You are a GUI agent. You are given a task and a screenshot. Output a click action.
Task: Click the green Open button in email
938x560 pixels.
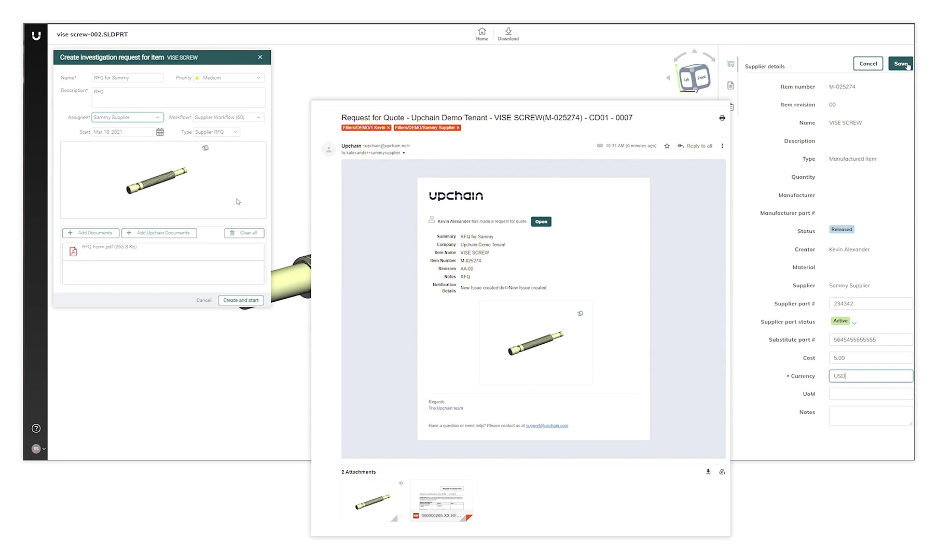click(541, 221)
